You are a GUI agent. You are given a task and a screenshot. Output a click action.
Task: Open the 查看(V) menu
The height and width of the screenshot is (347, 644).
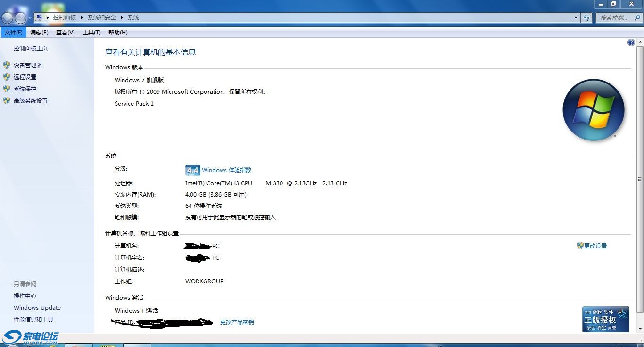pyautogui.click(x=65, y=33)
